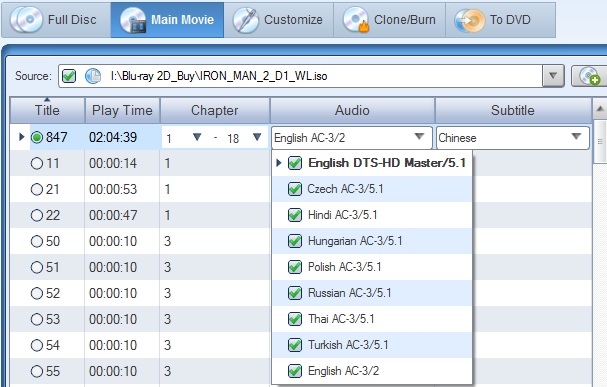
Task: Click the To DVD arrow disc icon
Action: (469, 20)
